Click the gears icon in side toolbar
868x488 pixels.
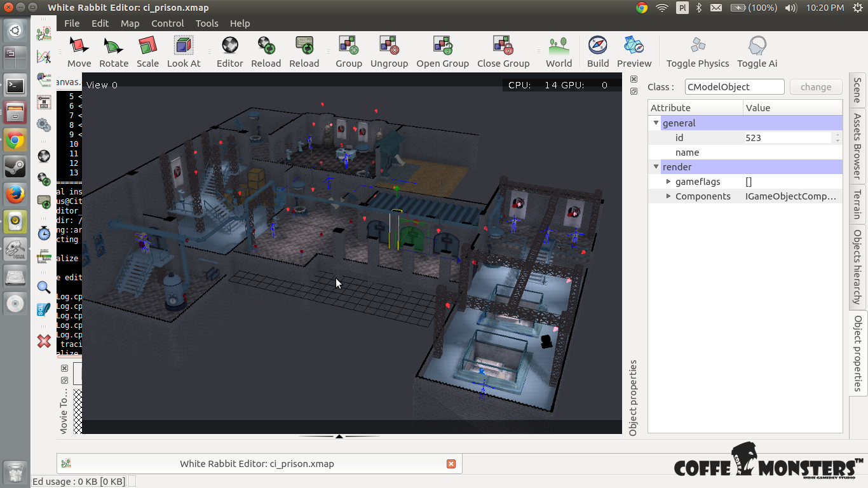coord(44,125)
